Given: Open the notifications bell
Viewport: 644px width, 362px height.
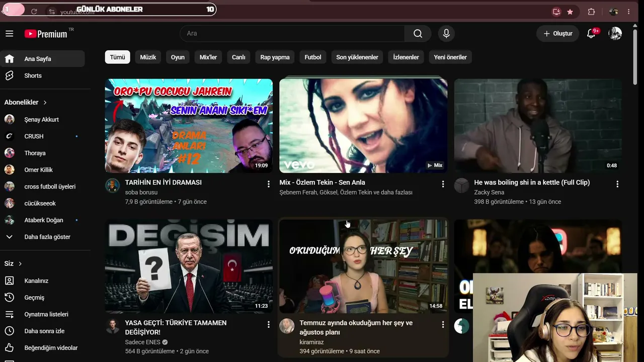Looking at the screenshot, I should tap(592, 34).
